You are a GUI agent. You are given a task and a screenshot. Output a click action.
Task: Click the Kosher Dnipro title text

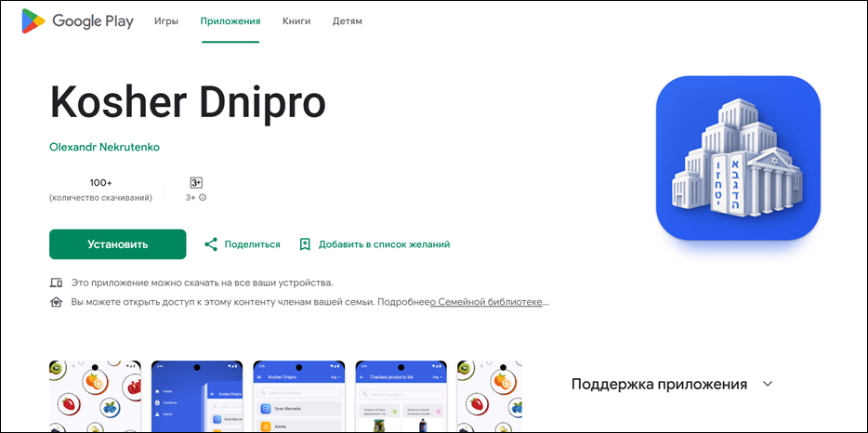[188, 103]
